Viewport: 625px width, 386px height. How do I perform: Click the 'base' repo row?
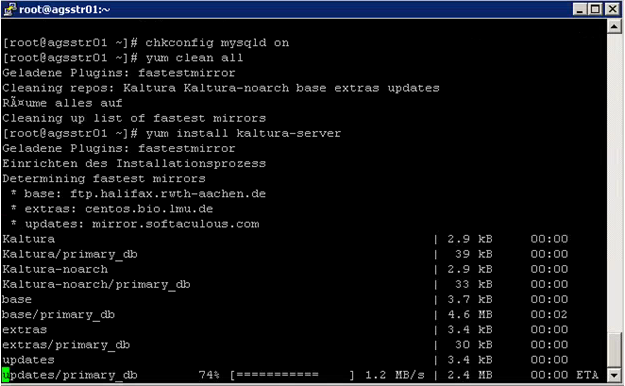point(285,299)
